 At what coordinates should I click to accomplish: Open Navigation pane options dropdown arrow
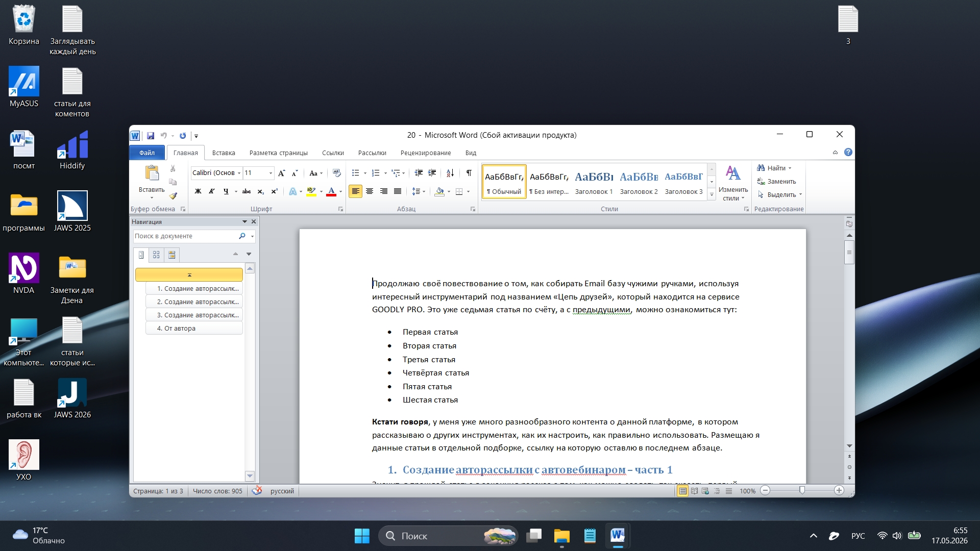coord(244,222)
